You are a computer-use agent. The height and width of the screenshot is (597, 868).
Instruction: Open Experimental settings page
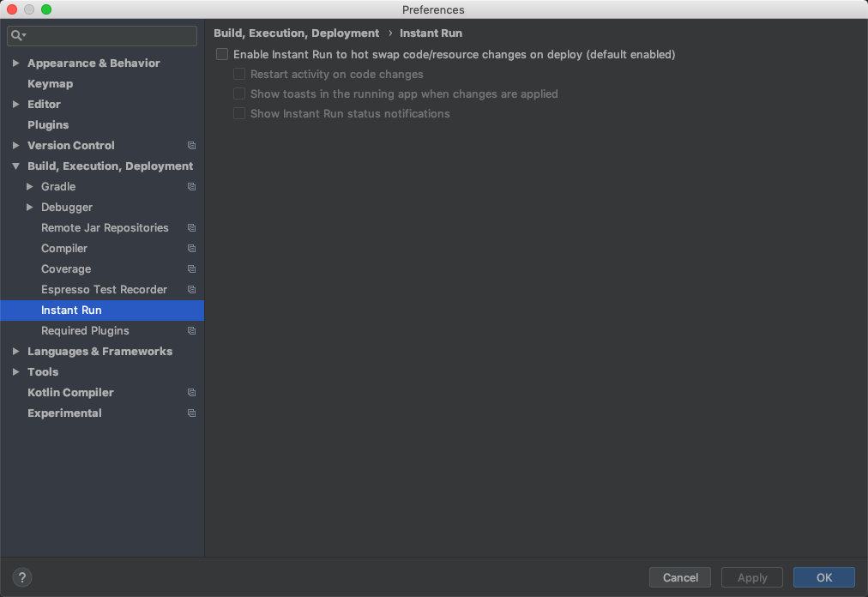click(x=65, y=413)
